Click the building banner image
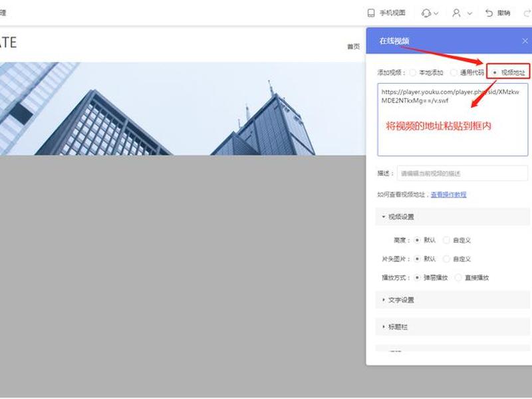Image resolution: width=532 pixels, height=399 pixels. (182, 108)
